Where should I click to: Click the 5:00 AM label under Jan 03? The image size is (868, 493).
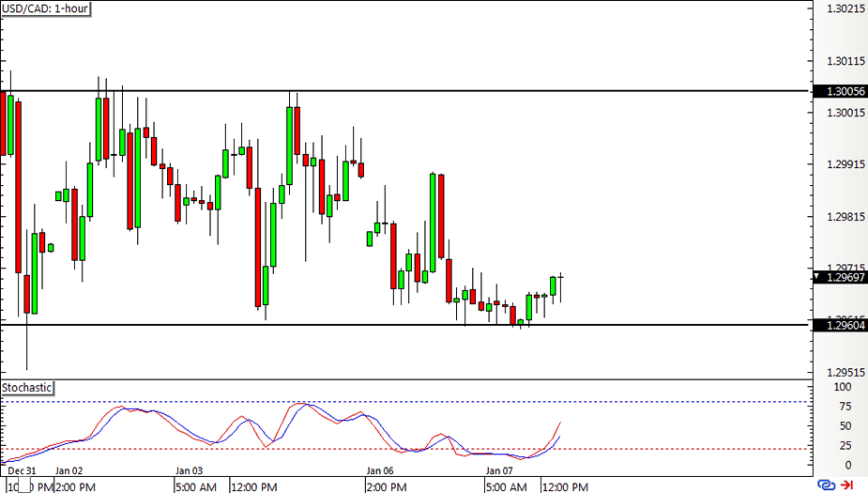pyautogui.click(x=196, y=487)
